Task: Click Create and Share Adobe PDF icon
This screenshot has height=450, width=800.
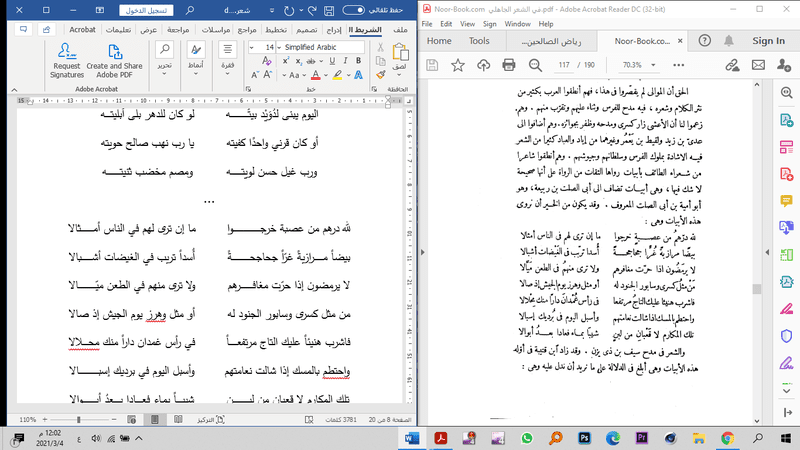Action: pos(114,52)
